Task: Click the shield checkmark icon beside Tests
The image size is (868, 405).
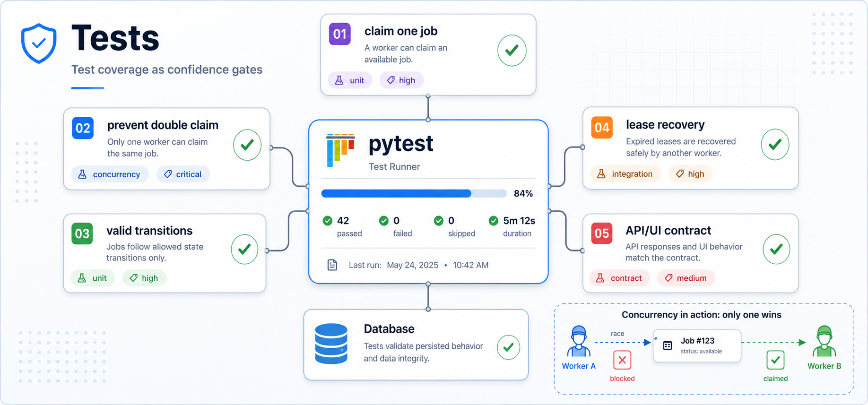Action: [x=39, y=43]
